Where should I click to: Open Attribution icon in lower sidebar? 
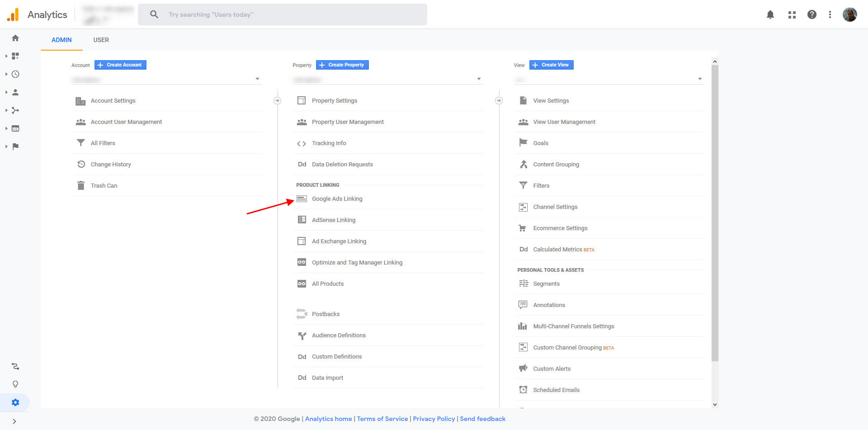pos(15,366)
